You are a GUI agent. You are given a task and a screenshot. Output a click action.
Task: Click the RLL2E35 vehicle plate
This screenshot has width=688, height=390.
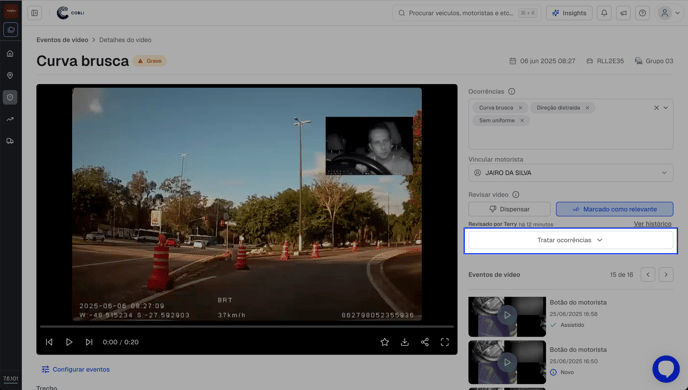[605, 61]
